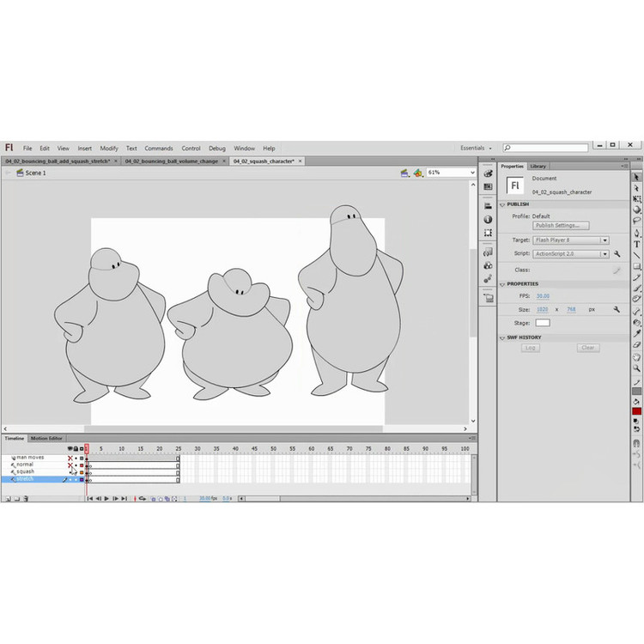644x644 pixels.
Task: Show the hidden man moves layer
Action: click(70, 458)
